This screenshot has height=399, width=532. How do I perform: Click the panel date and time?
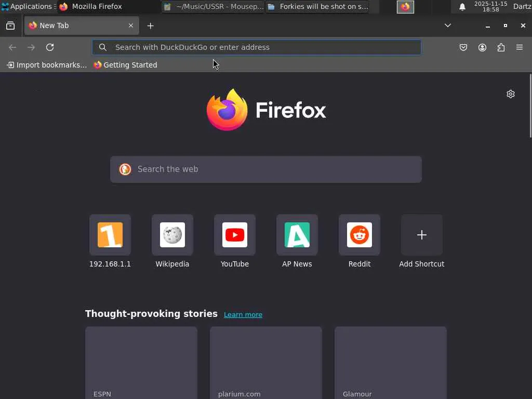click(x=490, y=6)
